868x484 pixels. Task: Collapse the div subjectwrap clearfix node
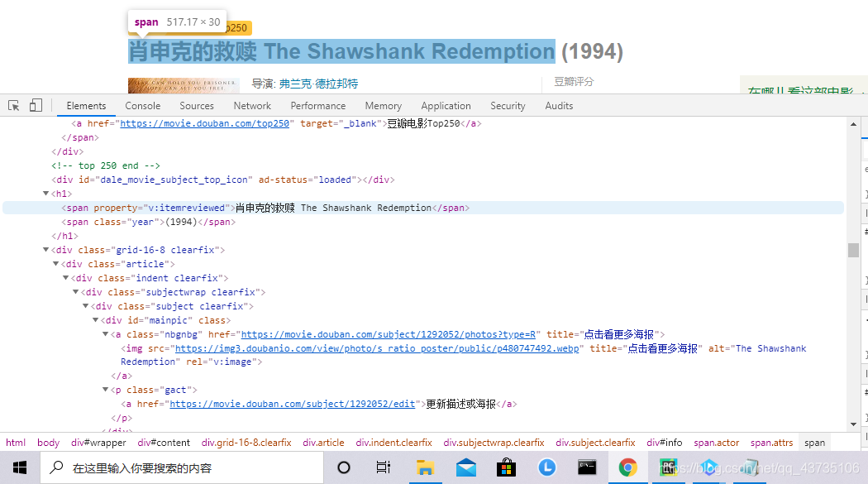pos(76,292)
